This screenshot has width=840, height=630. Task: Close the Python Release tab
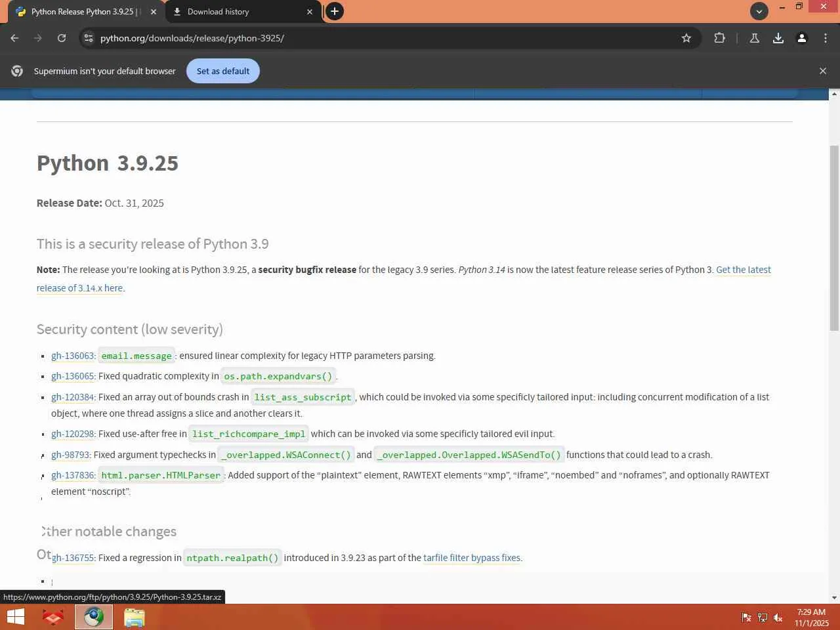(x=154, y=12)
